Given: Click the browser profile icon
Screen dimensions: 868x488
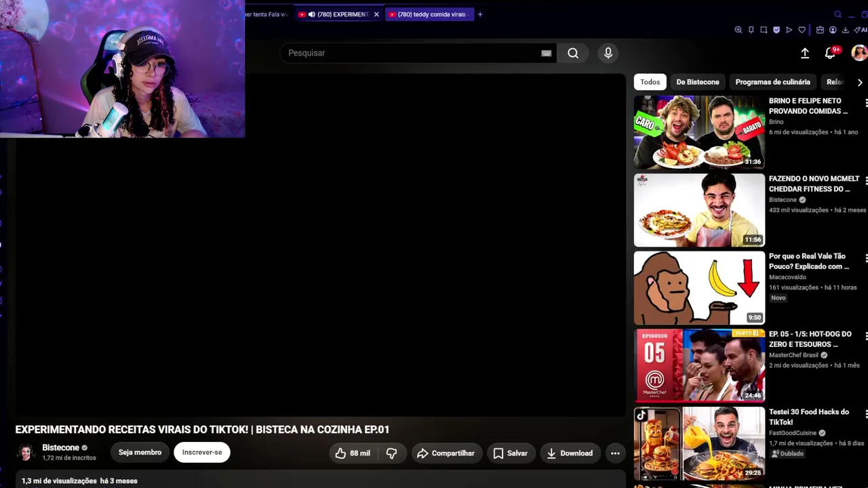Looking at the screenshot, I should (x=833, y=30).
